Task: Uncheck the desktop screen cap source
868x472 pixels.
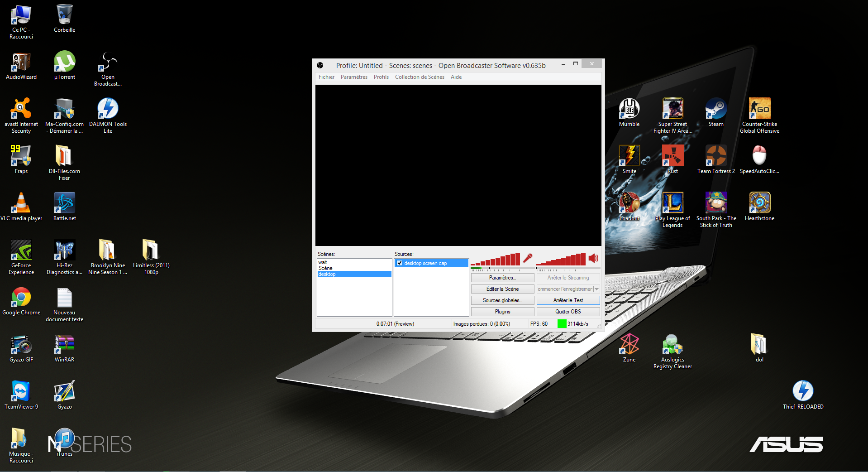Action: pyautogui.click(x=400, y=263)
